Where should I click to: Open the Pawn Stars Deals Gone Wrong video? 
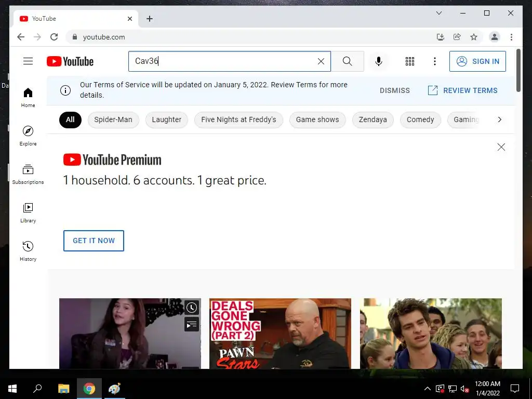(x=280, y=333)
